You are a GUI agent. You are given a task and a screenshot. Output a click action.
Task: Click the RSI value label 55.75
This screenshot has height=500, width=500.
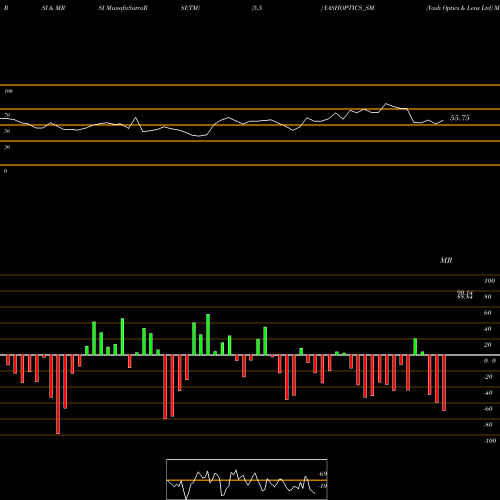[x=460, y=118]
